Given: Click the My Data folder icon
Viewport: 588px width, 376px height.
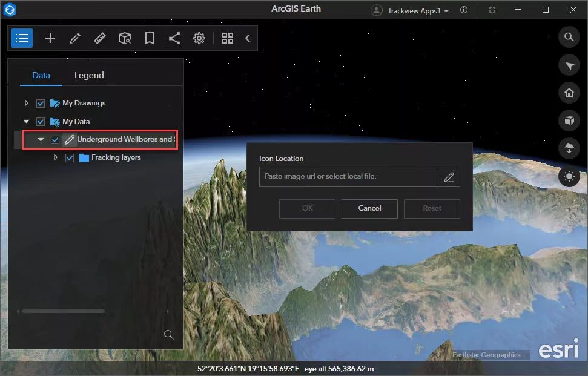Looking at the screenshot, I should coord(55,122).
